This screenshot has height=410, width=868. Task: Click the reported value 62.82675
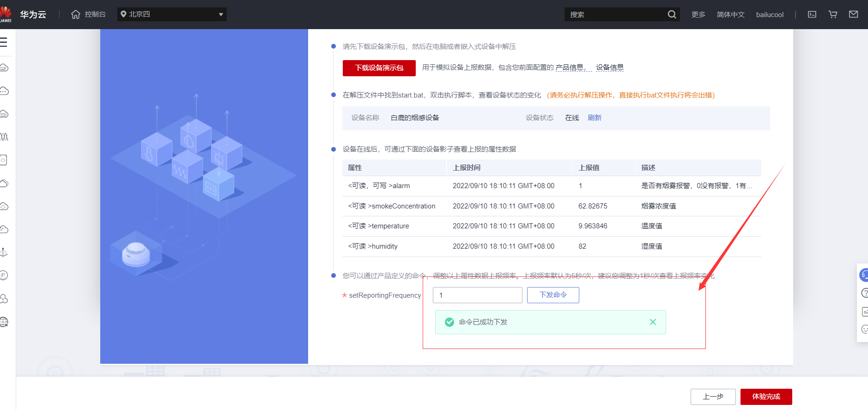pyautogui.click(x=593, y=206)
